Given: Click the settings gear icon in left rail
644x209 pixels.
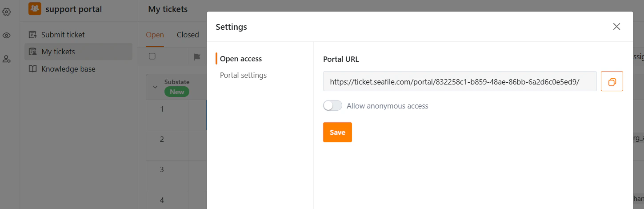Looking at the screenshot, I should pyautogui.click(x=7, y=12).
